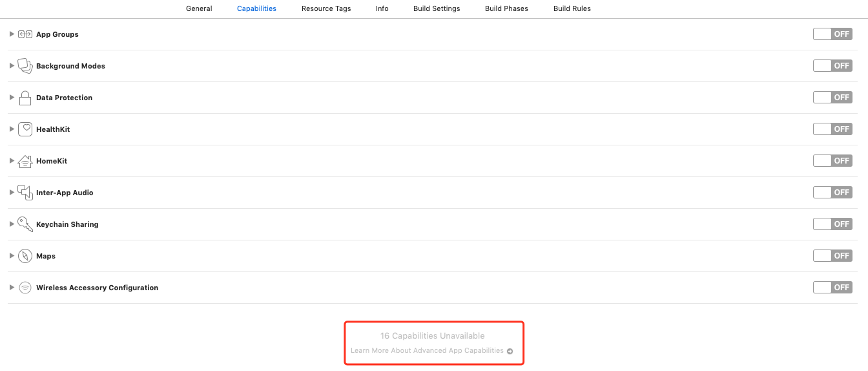Expand the App Groups disclosure triangle
Image resolution: width=868 pixels, height=371 pixels.
(12, 34)
